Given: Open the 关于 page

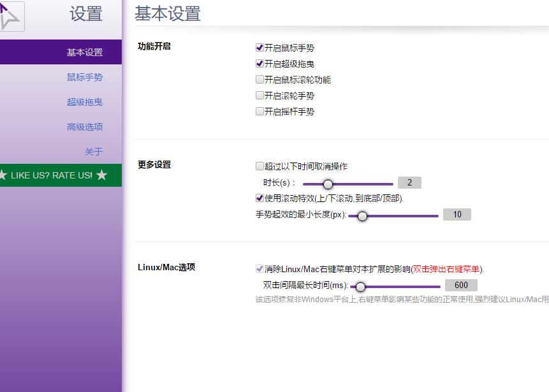Looking at the screenshot, I should click(94, 152).
